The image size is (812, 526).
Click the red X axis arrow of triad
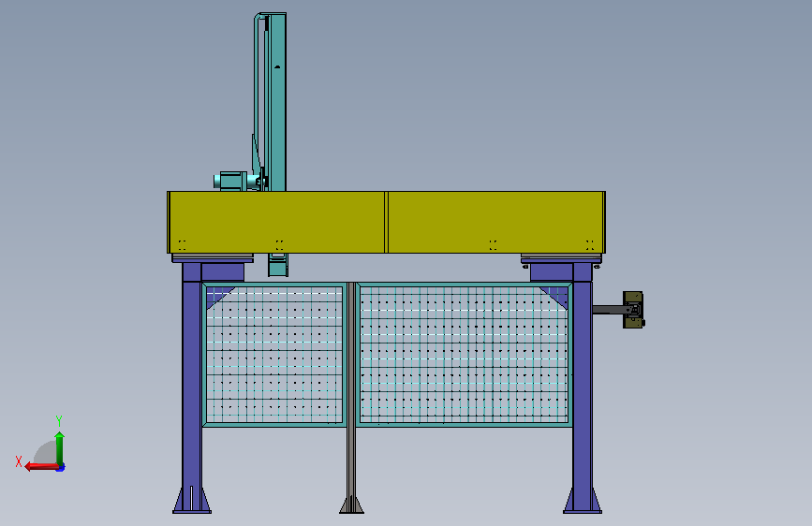click(x=41, y=467)
